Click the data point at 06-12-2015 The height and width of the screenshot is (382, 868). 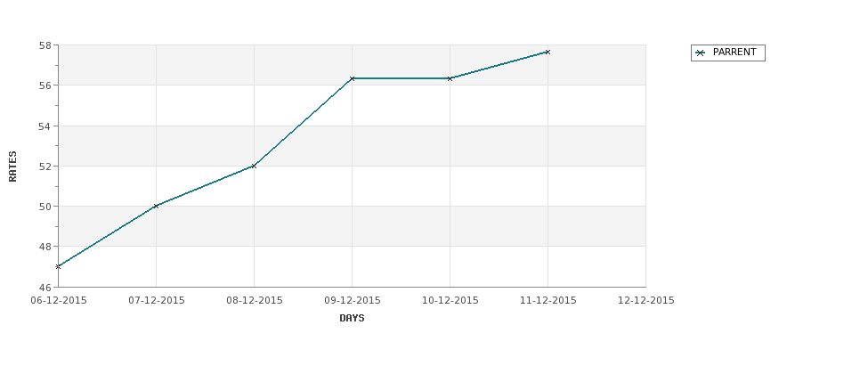58,267
